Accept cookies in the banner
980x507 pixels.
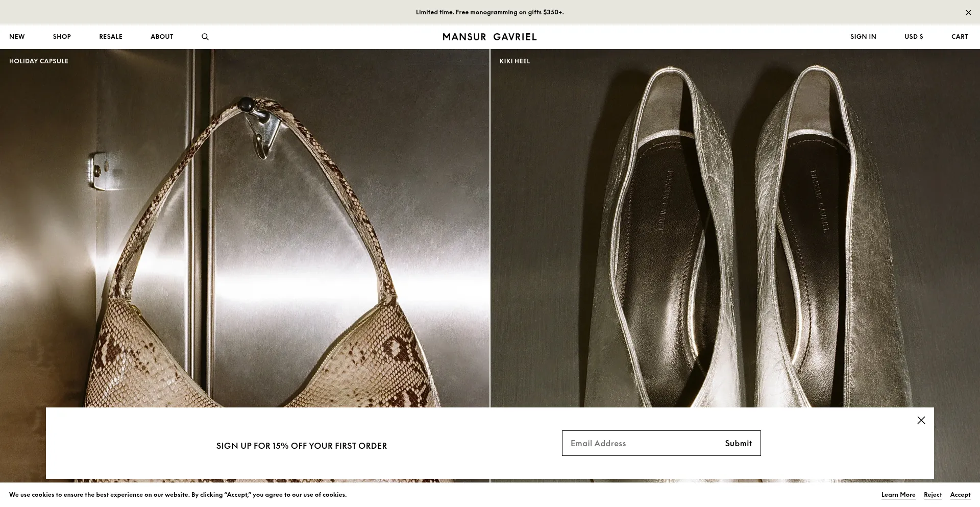point(960,495)
